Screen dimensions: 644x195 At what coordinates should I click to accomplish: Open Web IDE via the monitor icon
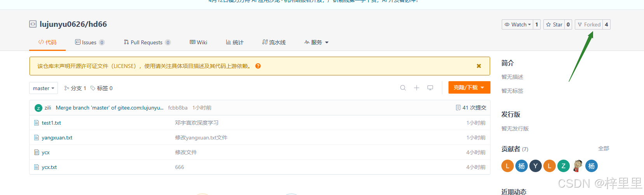pos(430,88)
